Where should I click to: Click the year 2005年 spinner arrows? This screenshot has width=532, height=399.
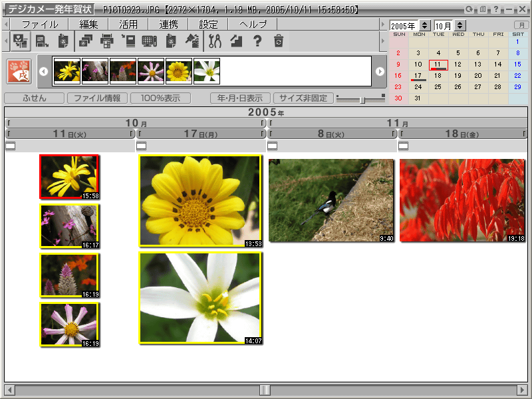pyautogui.click(x=425, y=25)
